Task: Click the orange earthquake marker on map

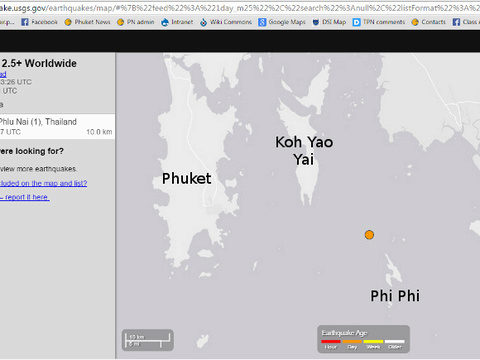Action: point(369,235)
